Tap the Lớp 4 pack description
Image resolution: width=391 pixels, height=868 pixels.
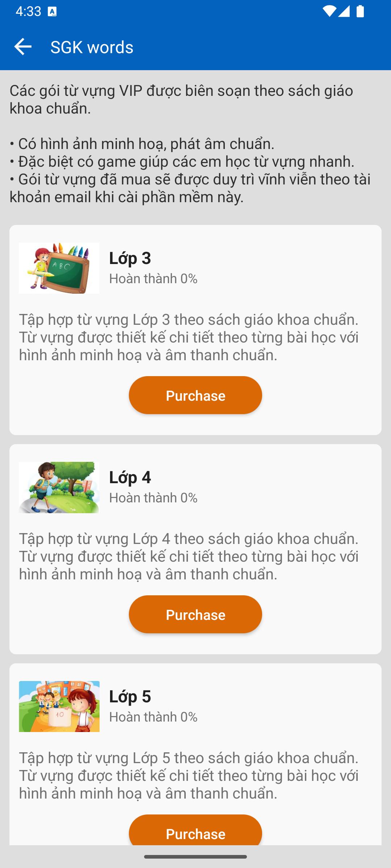pos(189,557)
